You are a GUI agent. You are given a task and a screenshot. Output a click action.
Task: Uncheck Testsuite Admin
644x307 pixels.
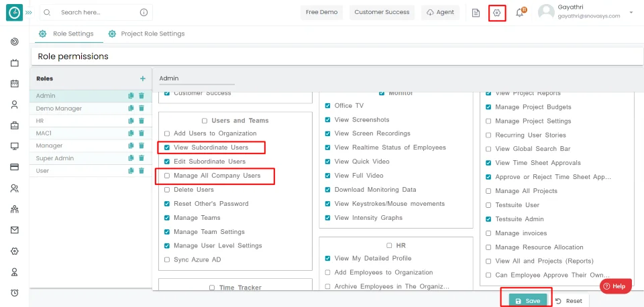488,219
